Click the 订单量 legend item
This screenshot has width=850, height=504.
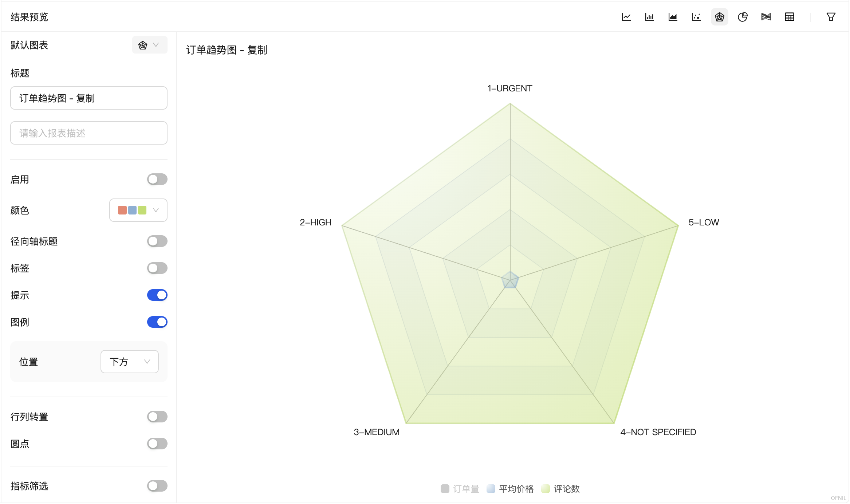pyautogui.click(x=460, y=489)
